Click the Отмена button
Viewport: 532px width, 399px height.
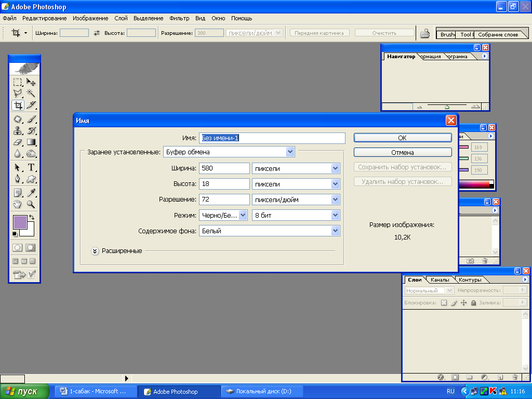pos(403,152)
